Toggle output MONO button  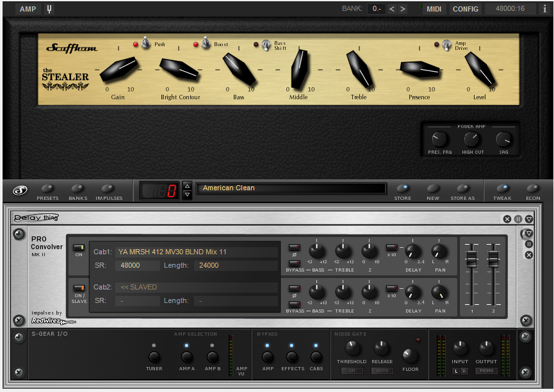coord(487,371)
